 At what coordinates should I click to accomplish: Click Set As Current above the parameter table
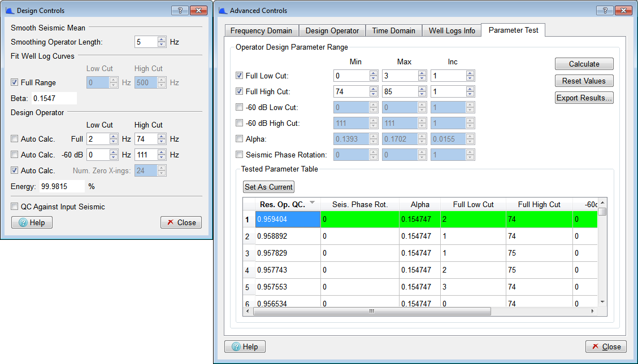click(x=268, y=187)
